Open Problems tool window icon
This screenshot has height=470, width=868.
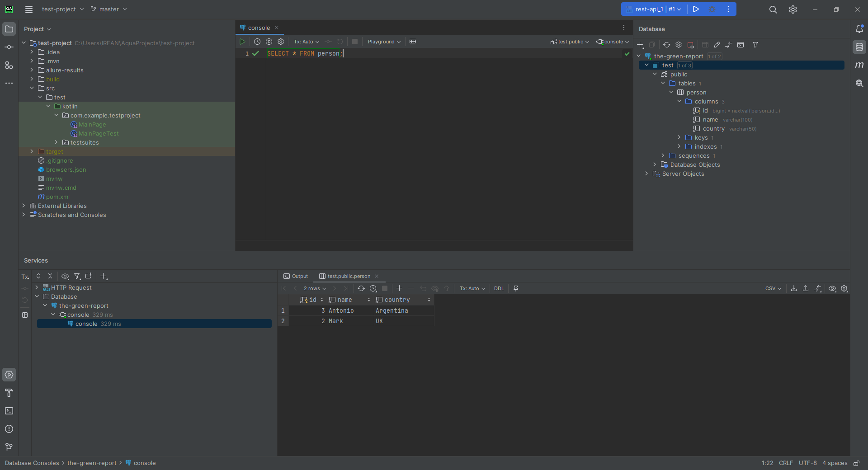click(x=9, y=429)
